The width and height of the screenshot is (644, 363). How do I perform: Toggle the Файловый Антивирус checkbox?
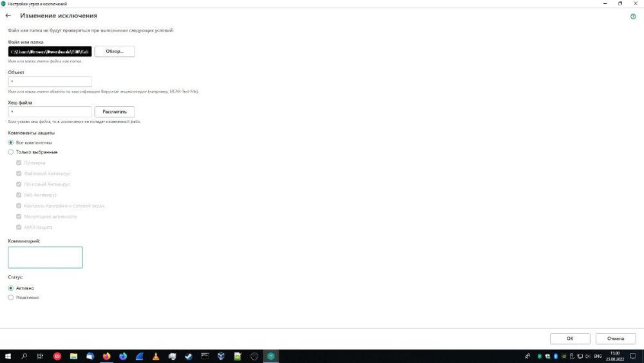(19, 173)
